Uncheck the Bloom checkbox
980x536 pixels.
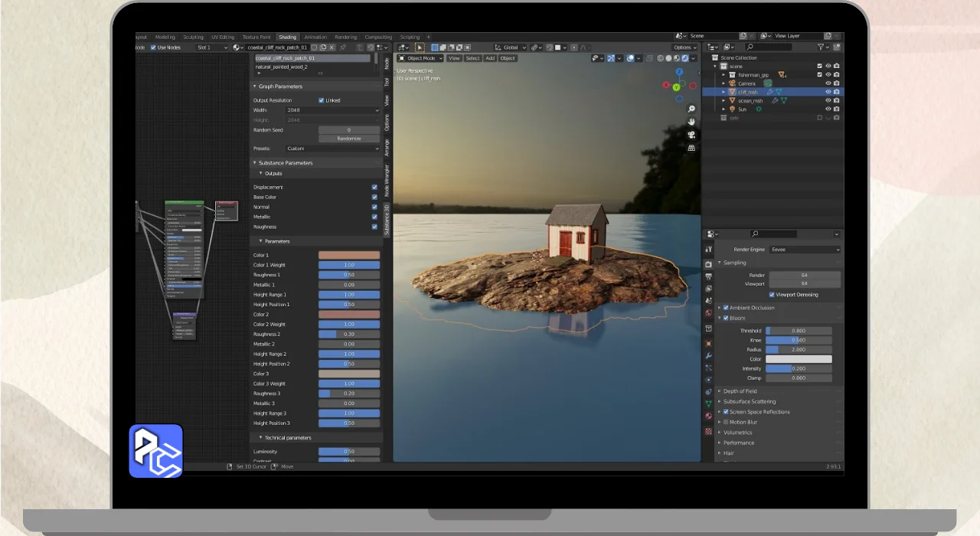[x=726, y=318]
